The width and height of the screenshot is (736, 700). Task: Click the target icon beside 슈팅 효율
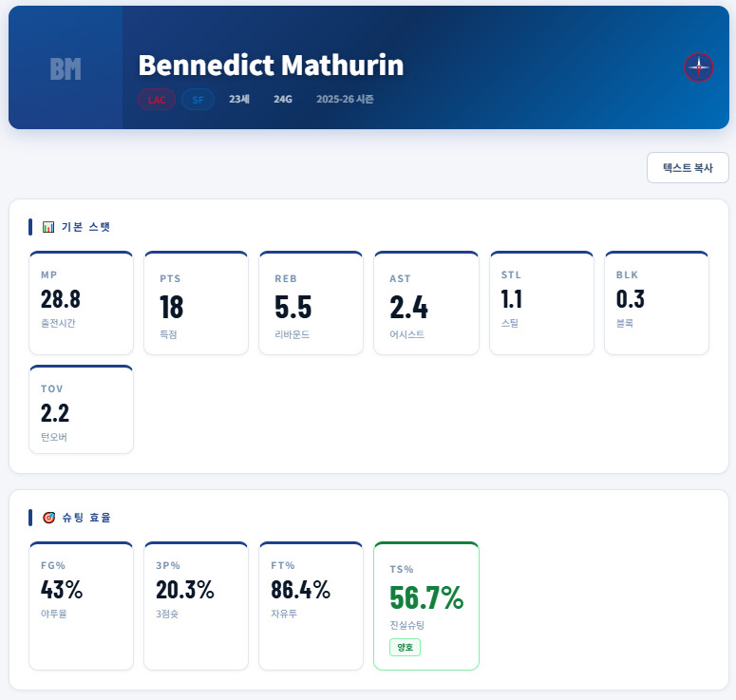click(49, 518)
